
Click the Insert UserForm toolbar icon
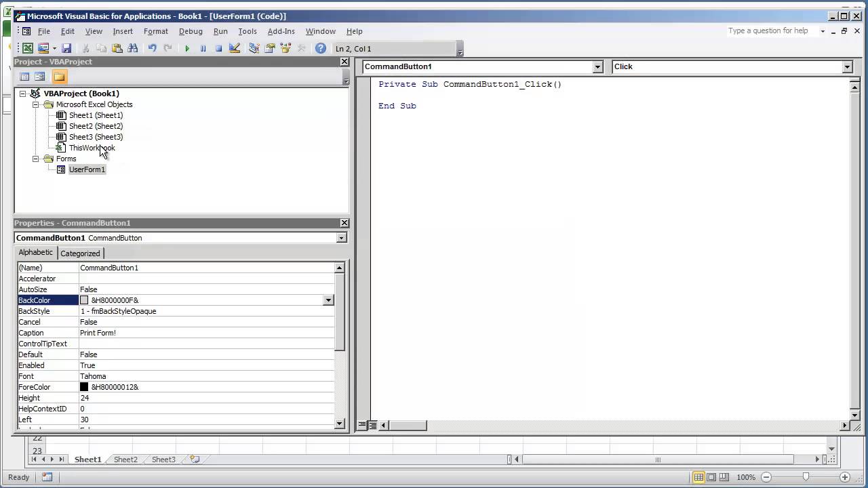(43, 48)
